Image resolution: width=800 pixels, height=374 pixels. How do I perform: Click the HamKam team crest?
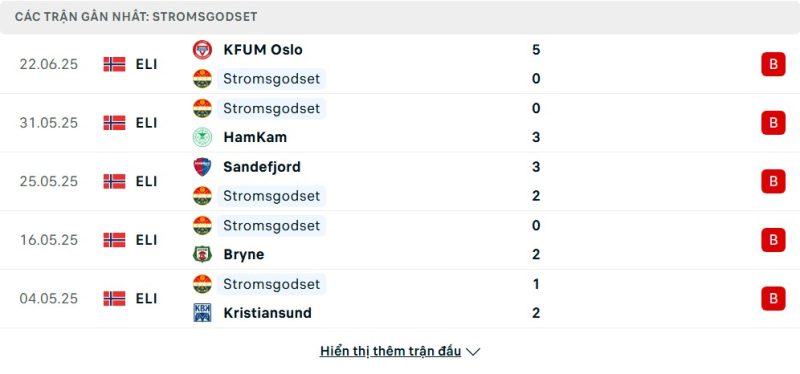[202, 137]
